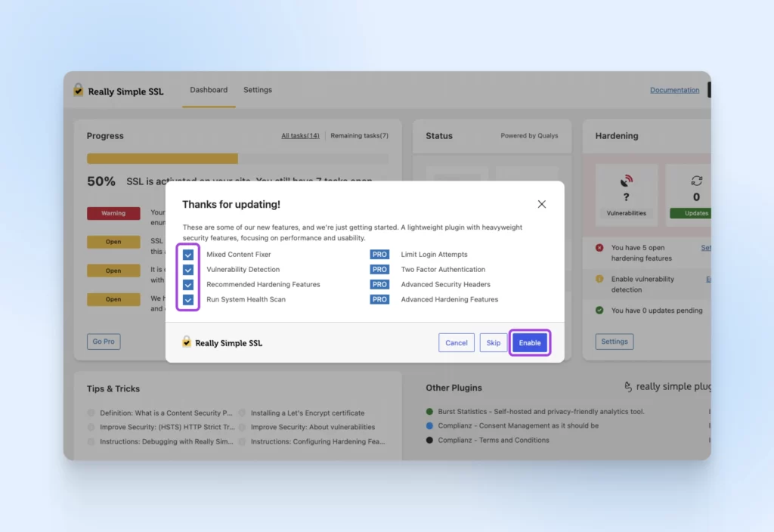Click the PRO badge next to Advanced Security Headers
This screenshot has height=532, width=774.
[379, 285]
